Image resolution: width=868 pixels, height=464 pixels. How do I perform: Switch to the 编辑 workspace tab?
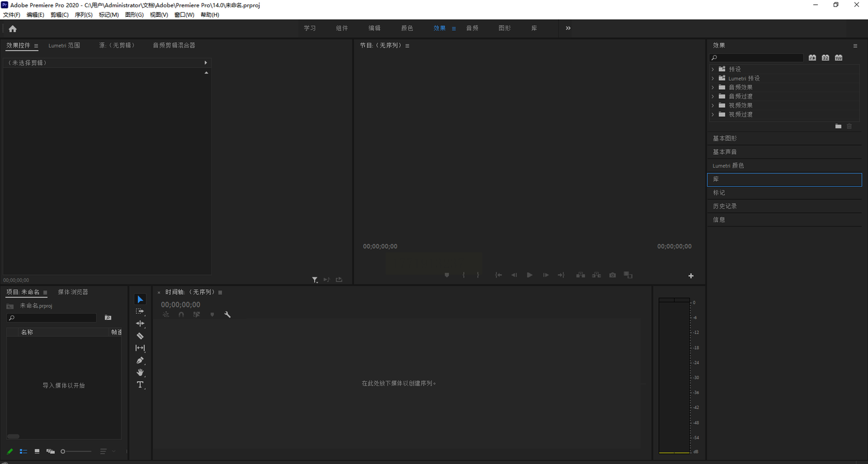(x=374, y=28)
